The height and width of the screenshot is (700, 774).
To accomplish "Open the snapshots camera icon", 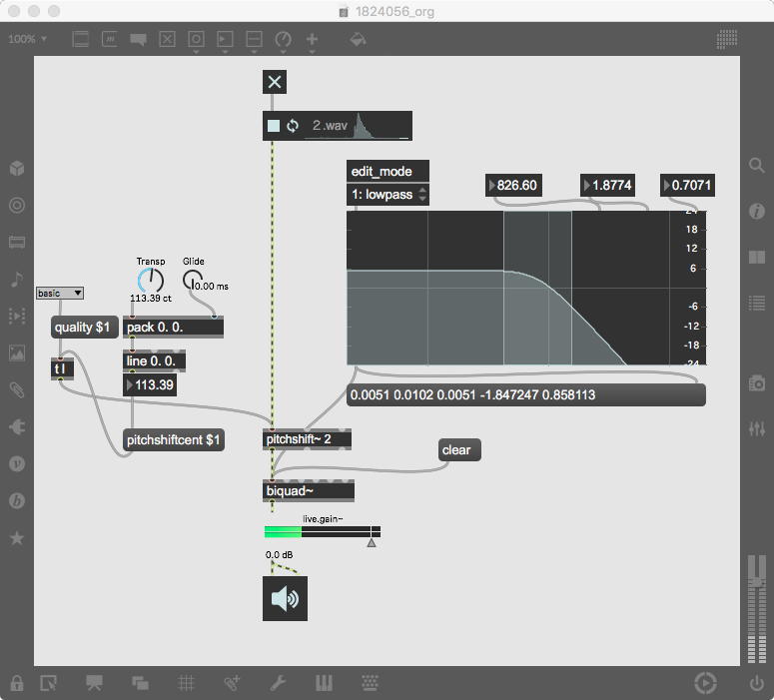I will click(756, 383).
